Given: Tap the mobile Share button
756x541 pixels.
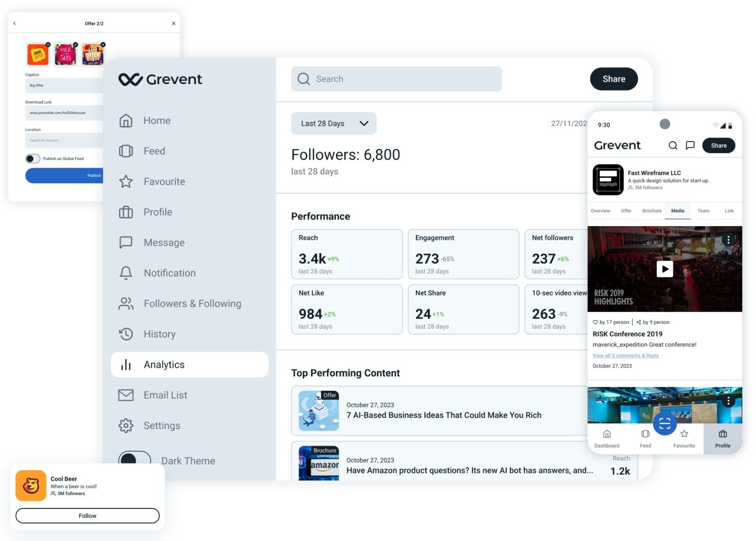Looking at the screenshot, I should point(718,145).
